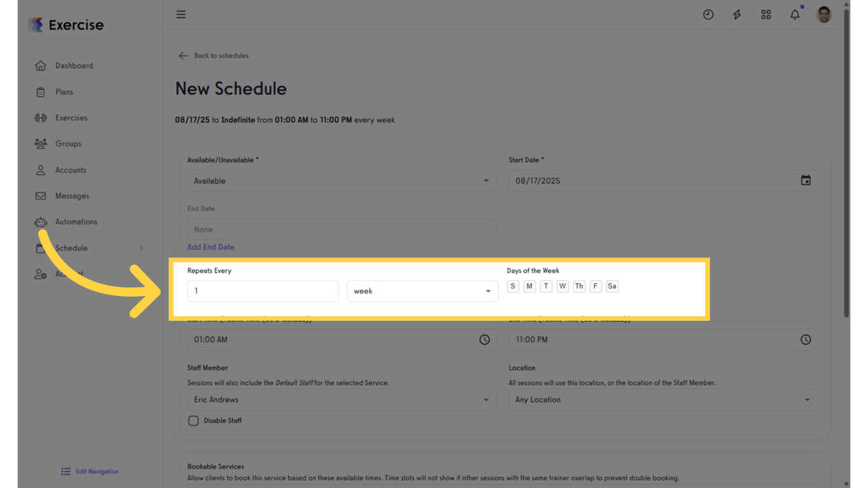This screenshot has height=488, width=868.
Task: Toggle Thursday (Th) day button
Action: coord(579,286)
